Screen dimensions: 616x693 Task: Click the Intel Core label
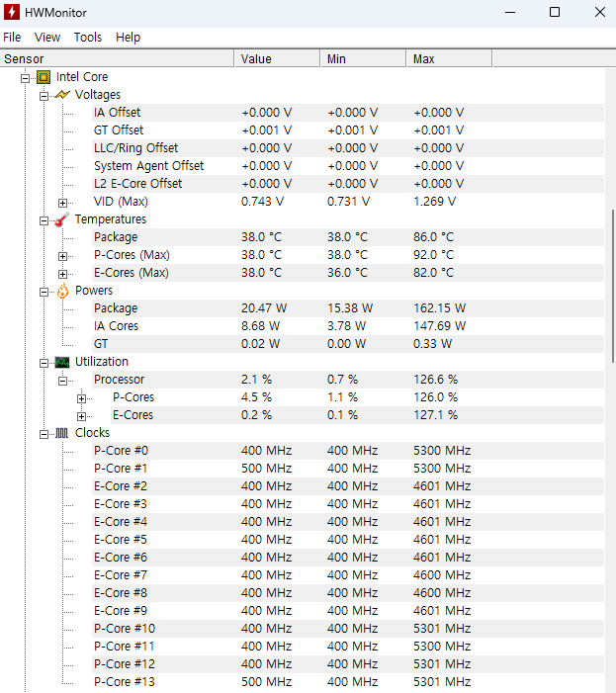click(x=82, y=77)
